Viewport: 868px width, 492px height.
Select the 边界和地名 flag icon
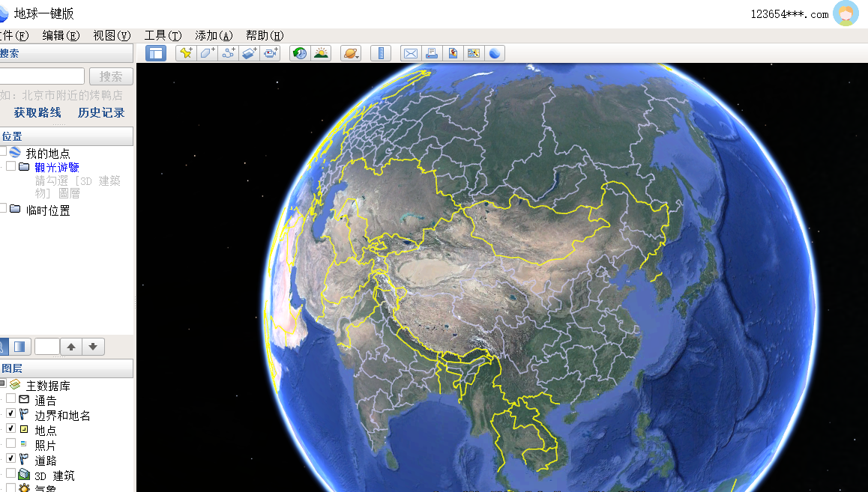tap(24, 414)
